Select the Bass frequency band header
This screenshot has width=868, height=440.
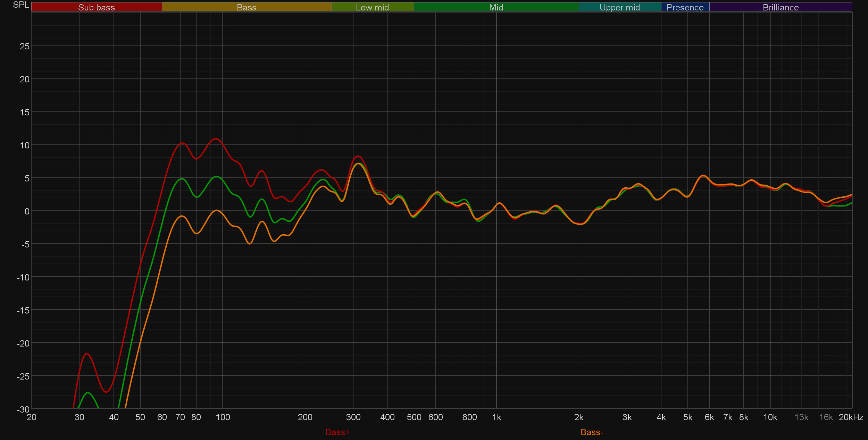[x=247, y=7]
